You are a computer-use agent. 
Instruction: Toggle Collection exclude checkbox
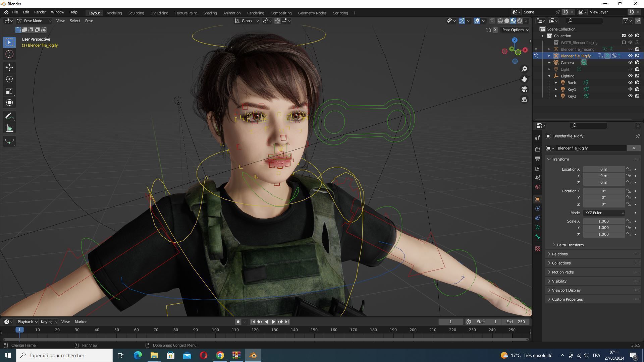[624, 36]
